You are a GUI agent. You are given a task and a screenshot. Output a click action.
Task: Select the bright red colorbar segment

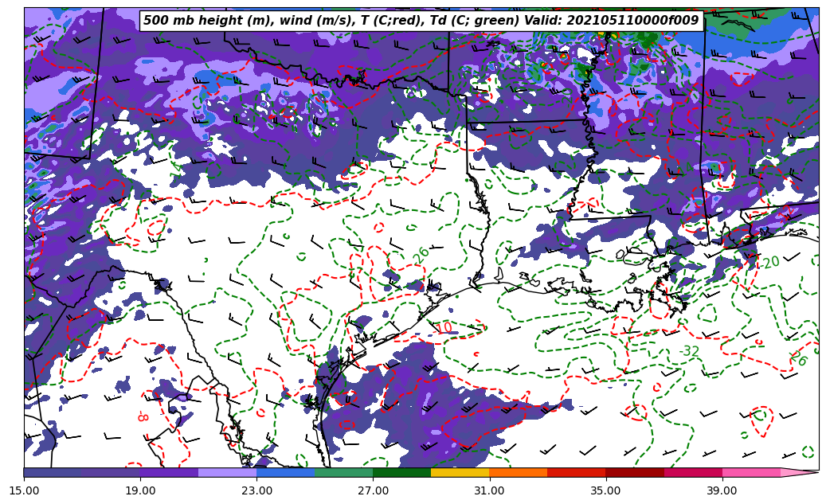[x=577, y=472]
